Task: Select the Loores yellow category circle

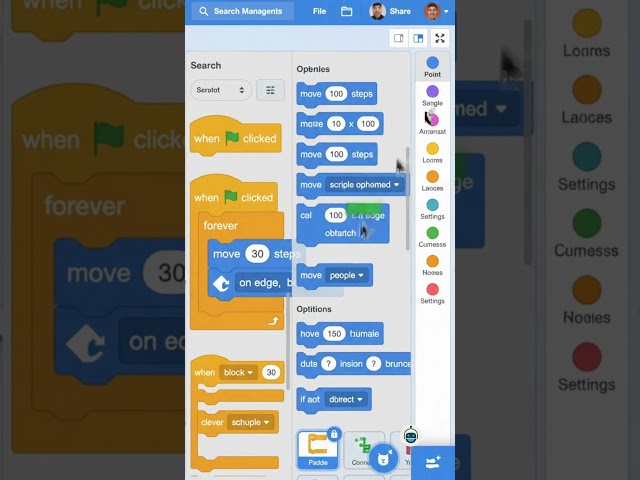Action: pyautogui.click(x=432, y=149)
